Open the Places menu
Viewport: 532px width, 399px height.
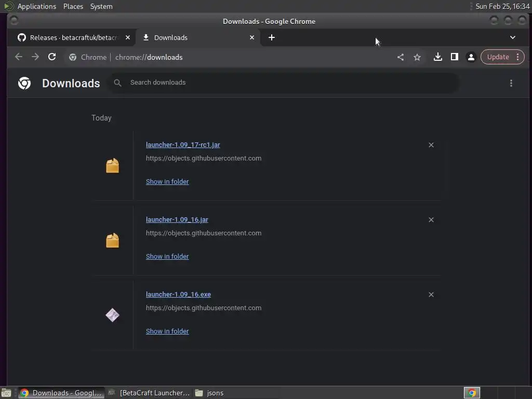click(x=73, y=6)
